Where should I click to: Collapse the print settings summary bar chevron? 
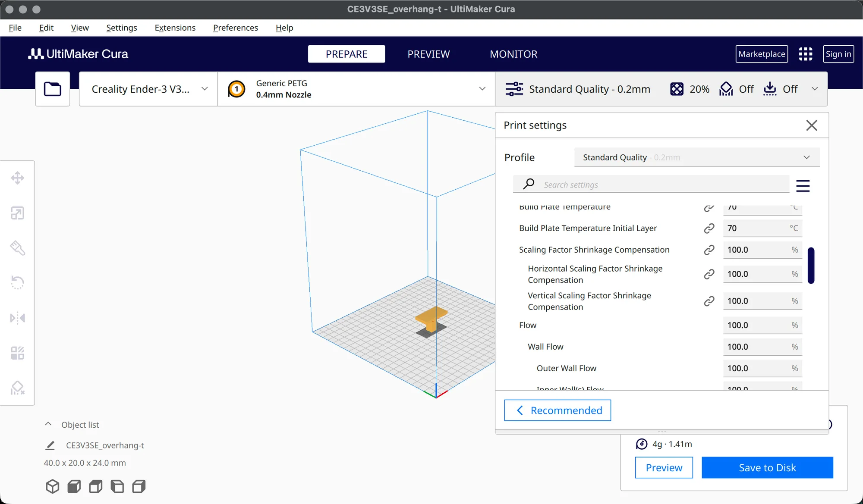(815, 89)
